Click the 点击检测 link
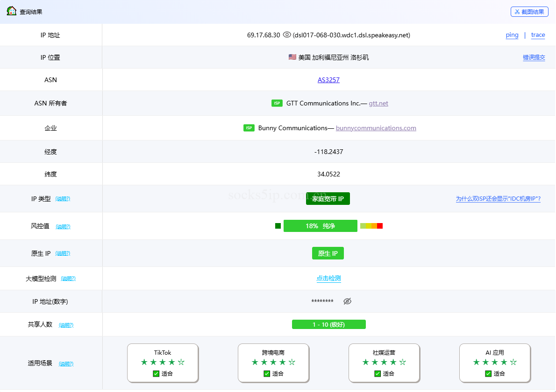Image resolution: width=556 pixels, height=392 pixels. pos(329,278)
